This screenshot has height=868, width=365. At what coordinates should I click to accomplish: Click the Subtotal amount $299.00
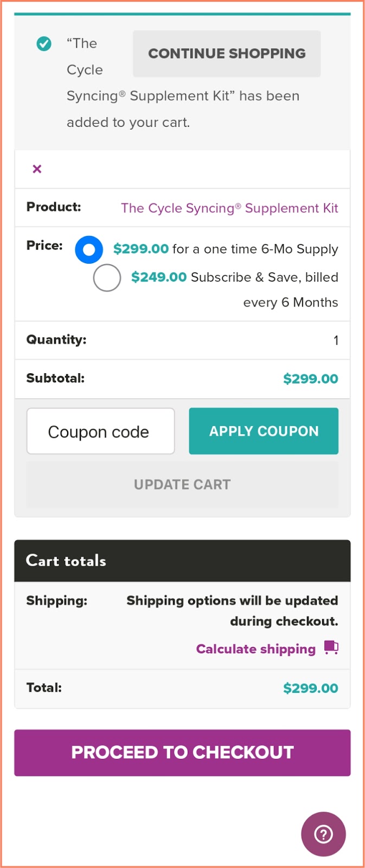[310, 379]
